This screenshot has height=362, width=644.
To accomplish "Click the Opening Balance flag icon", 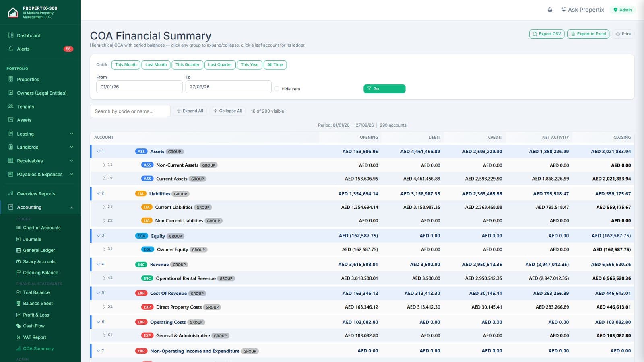I will [18, 273].
